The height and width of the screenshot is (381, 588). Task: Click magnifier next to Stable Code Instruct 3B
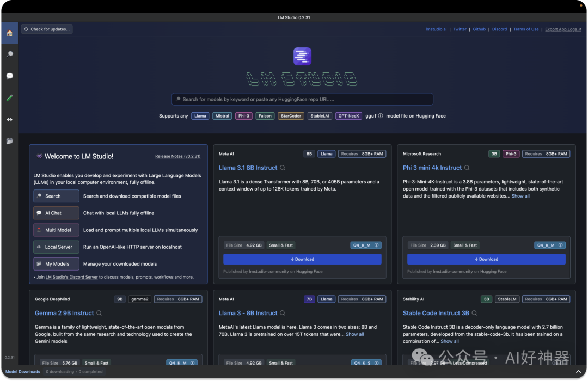474,313
